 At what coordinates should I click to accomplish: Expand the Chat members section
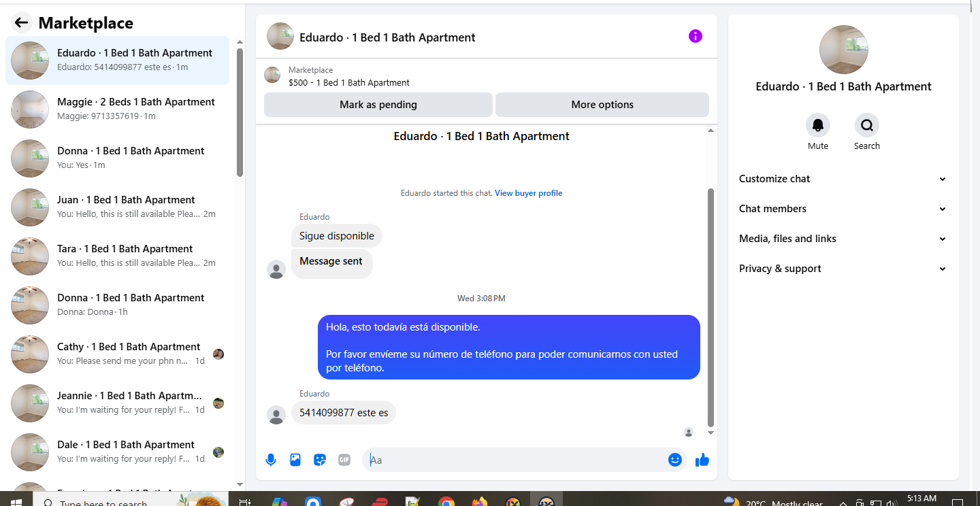pos(843,209)
